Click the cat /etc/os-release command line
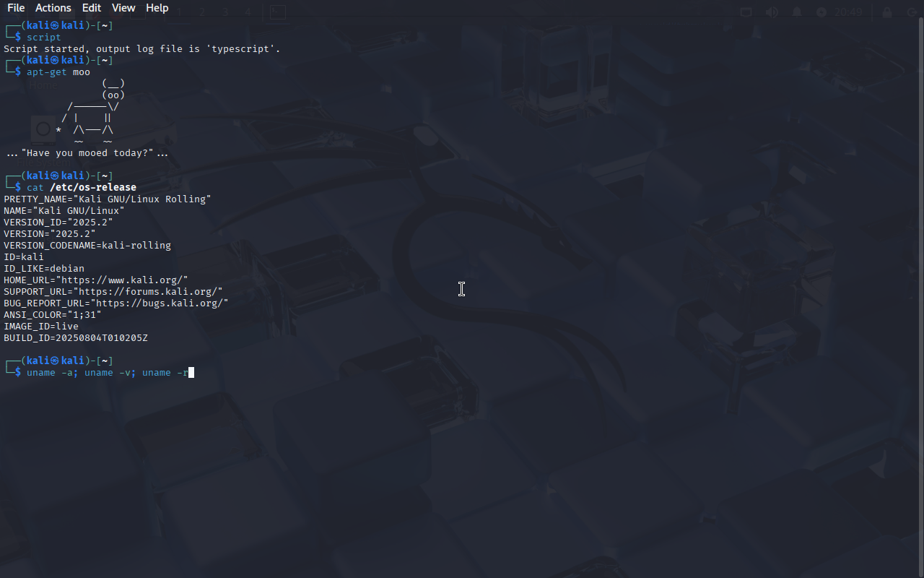The image size is (924, 578). (x=82, y=187)
